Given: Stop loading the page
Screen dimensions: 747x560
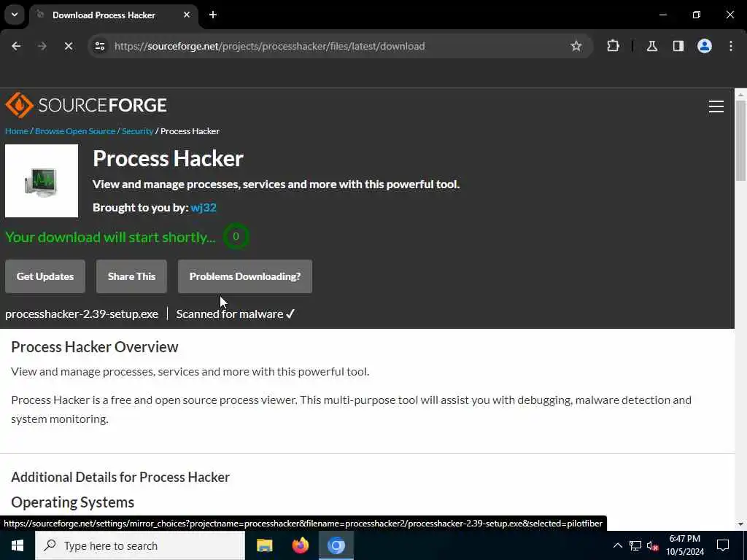Looking at the screenshot, I should (68, 46).
